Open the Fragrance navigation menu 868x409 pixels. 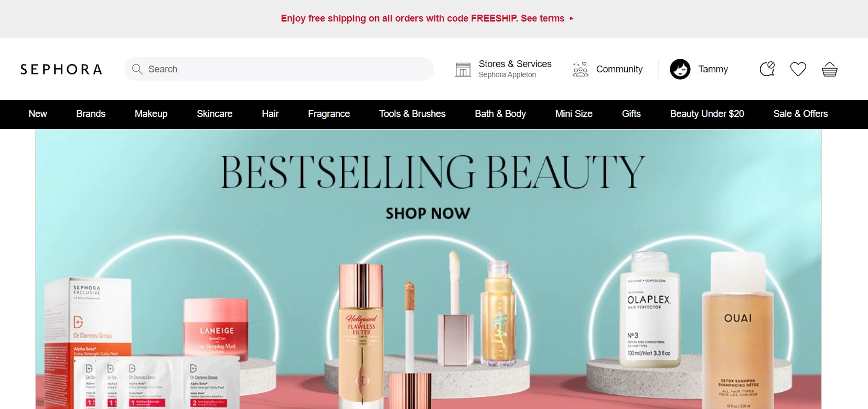click(329, 114)
